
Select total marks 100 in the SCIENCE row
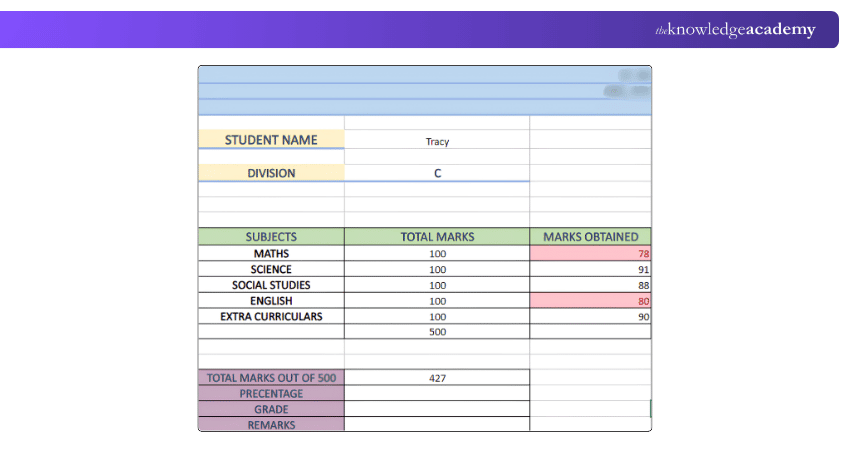point(437,269)
